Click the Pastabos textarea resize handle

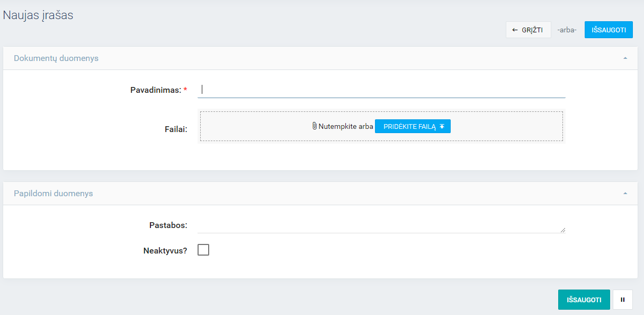pos(562,230)
